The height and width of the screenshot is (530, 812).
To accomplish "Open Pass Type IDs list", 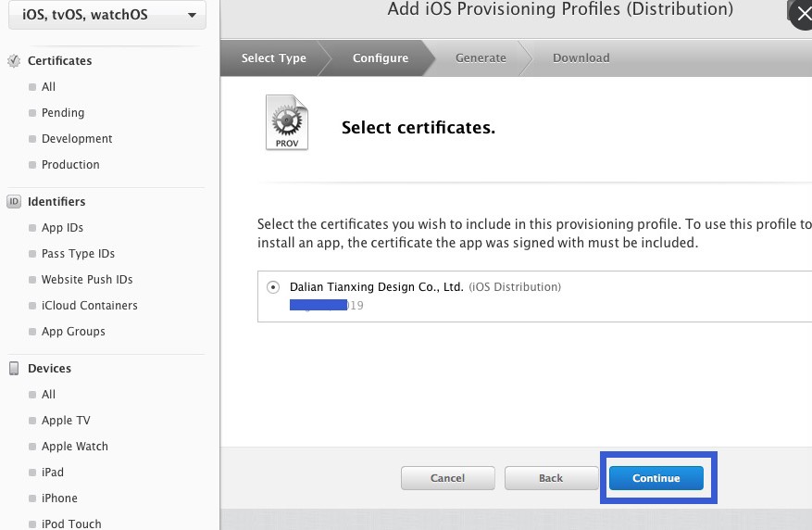I will (78, 254).
